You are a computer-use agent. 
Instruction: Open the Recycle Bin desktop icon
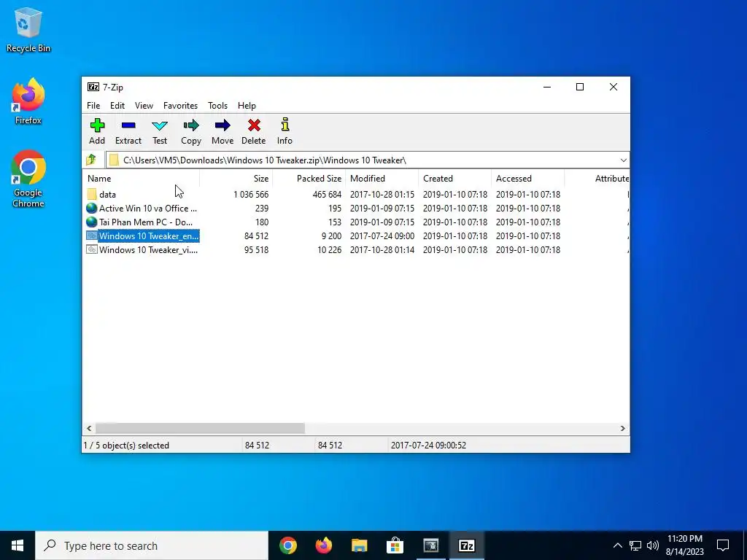pos(28,29)
